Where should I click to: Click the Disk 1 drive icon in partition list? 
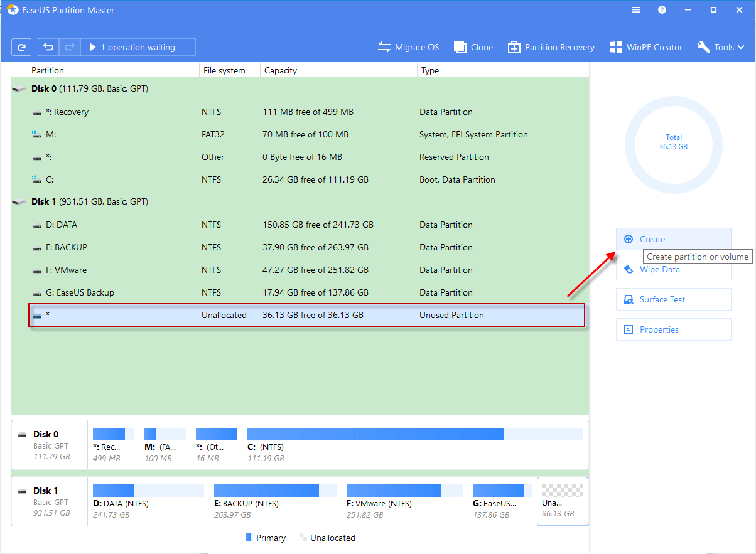tap(19, 202)
